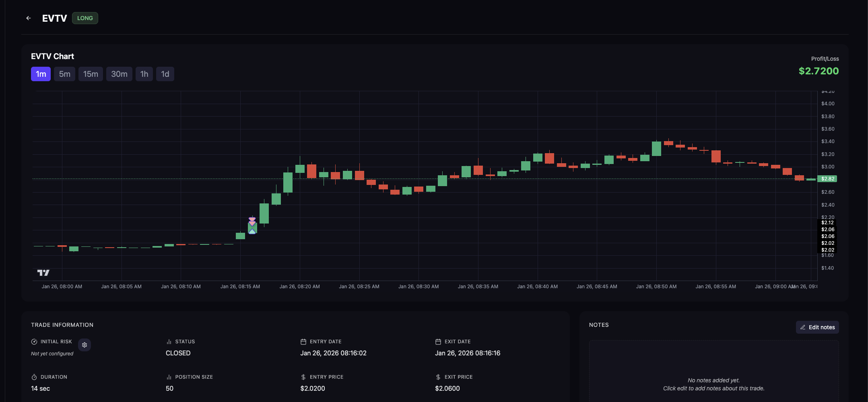Show the 1d daily chart
This screenshot has width=868, height=402.
point(165,74)
